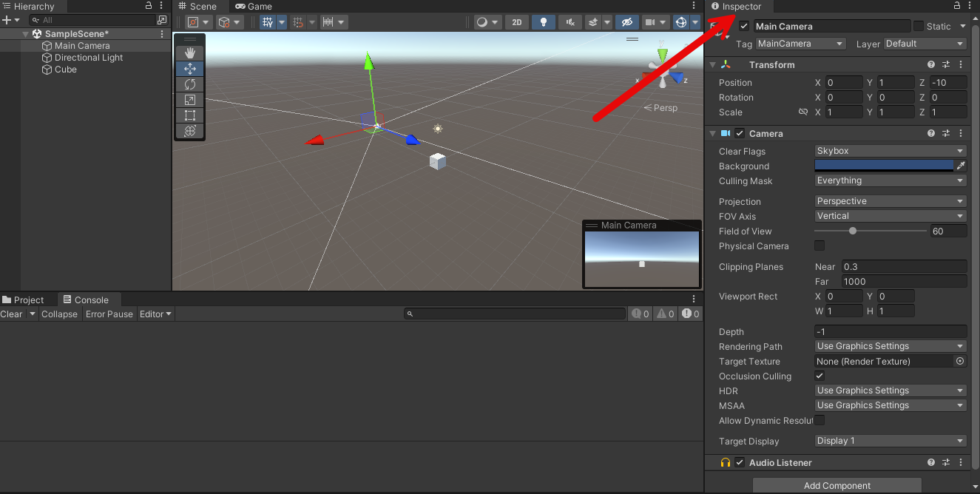Change Projection dropdown from Perspective
The height and width of the screenshot is (494, 980).
[891, 201]
